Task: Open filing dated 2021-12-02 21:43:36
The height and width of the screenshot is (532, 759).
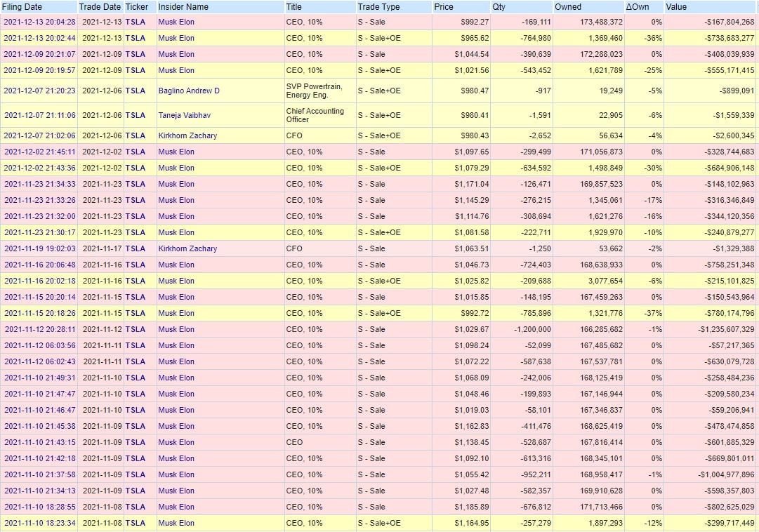Action: tap(40, 168)
